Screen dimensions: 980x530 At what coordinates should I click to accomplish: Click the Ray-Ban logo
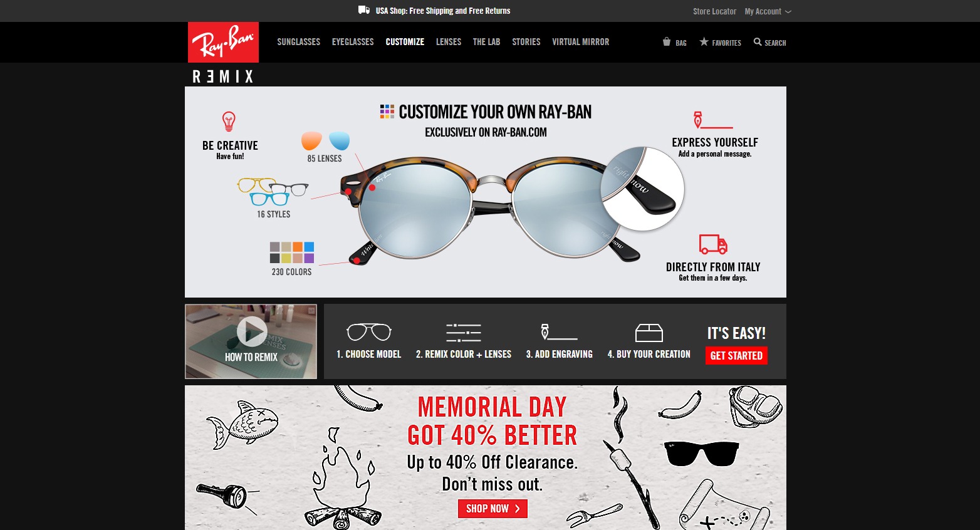click(223, 42)
